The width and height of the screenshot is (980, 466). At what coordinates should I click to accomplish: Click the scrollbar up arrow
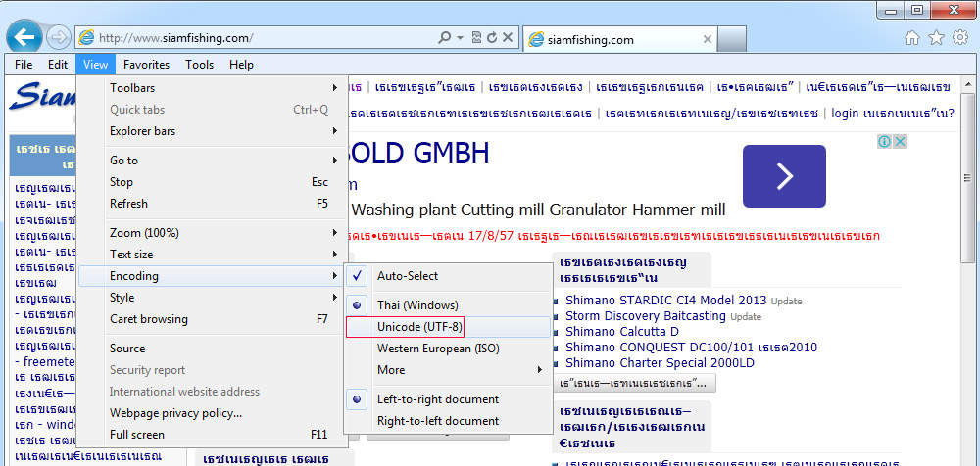[967, 84]
